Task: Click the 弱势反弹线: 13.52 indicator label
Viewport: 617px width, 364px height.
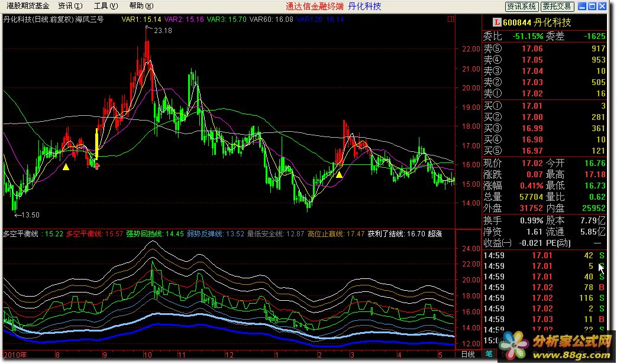Action: (x=215, y=234)
